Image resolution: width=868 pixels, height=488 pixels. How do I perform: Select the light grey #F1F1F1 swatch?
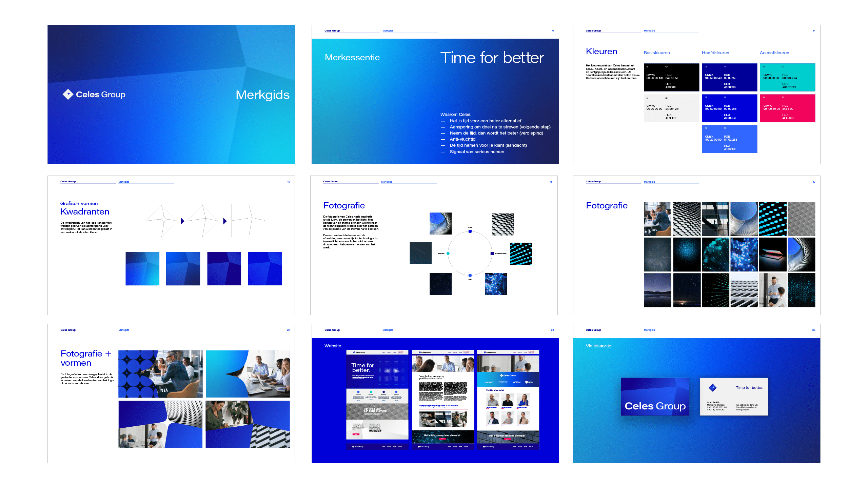point(671,108)
